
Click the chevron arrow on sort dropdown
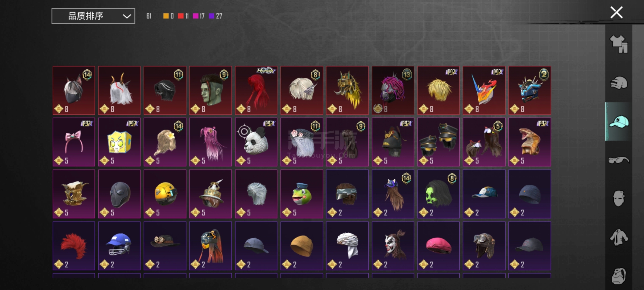tap(127, 16)
